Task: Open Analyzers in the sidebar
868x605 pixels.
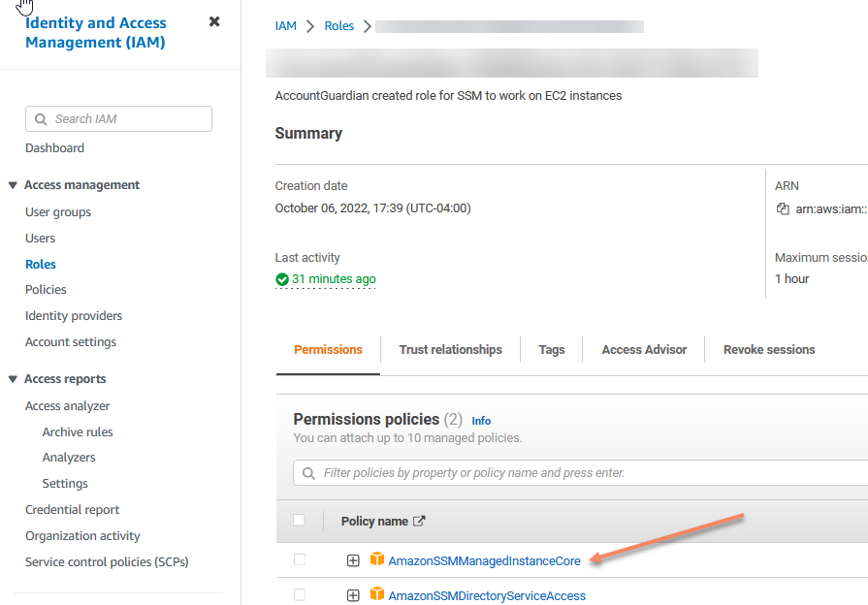Action: (69, 458)
